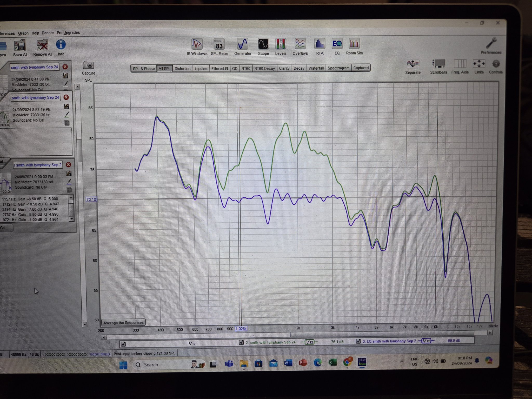Save the 9:00:33 PM measurement

pyautogui.click(x=69, y=173)
